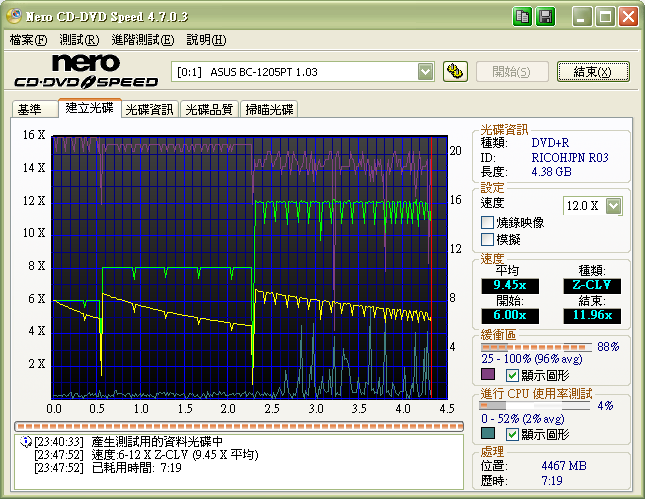Close the Nero CD-DVD Speed window
The width and height of the screenshot is (645, 499).
point(628,17)
